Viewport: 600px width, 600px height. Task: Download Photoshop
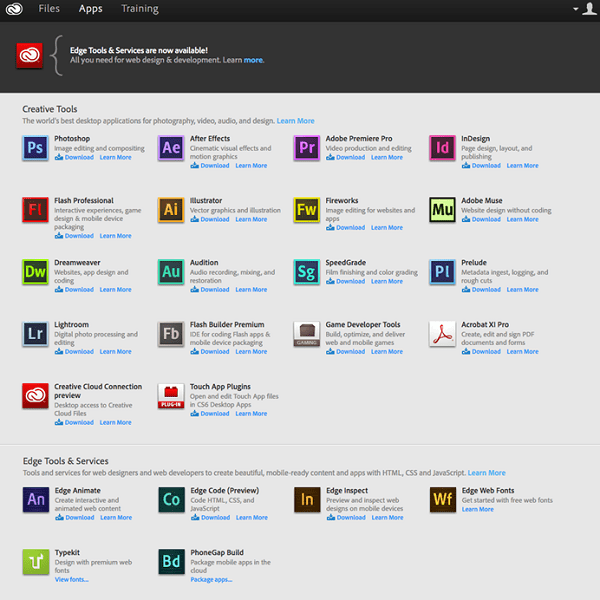pos(74,157)
